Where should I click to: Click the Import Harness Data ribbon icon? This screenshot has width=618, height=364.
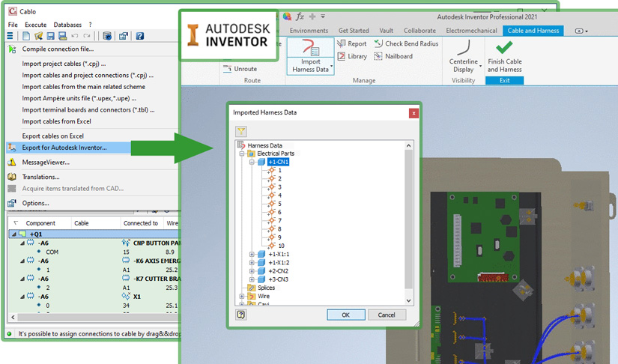[310, 47]
